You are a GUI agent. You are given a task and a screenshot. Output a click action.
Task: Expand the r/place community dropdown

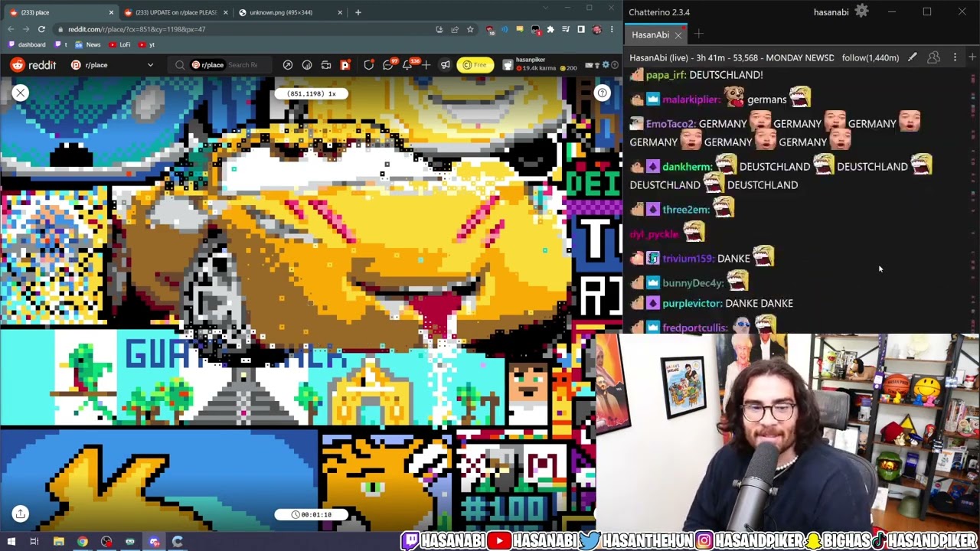112,65
